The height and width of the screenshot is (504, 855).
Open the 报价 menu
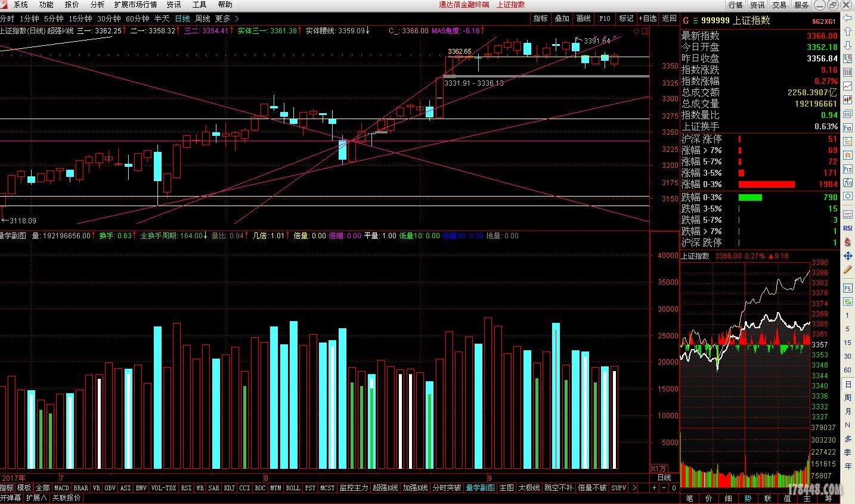pyautogui.click(x=72, y=5)
